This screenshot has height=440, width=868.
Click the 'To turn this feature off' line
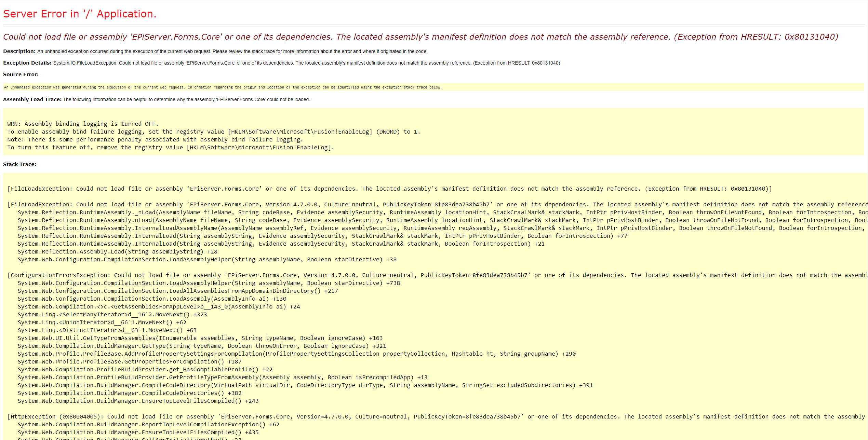171,147
